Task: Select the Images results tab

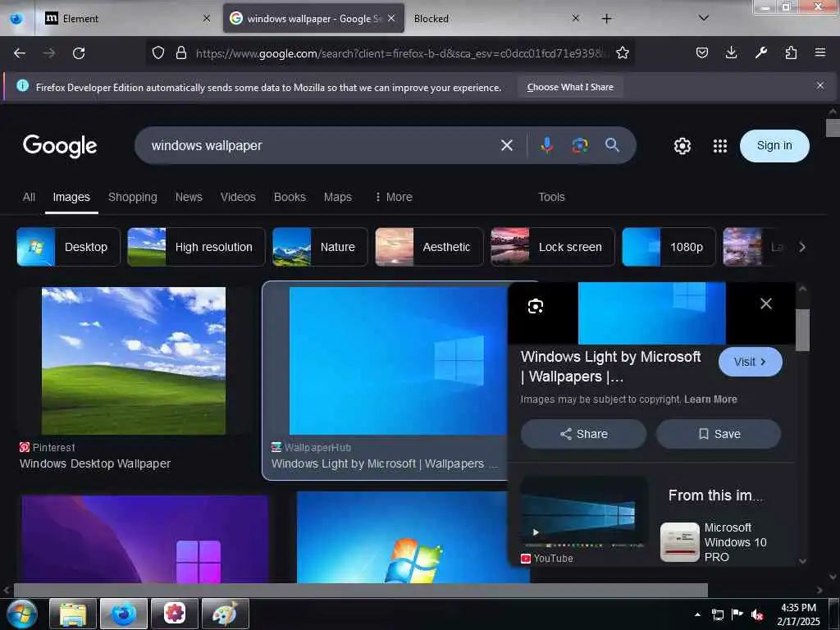Action: coord(71,197)
